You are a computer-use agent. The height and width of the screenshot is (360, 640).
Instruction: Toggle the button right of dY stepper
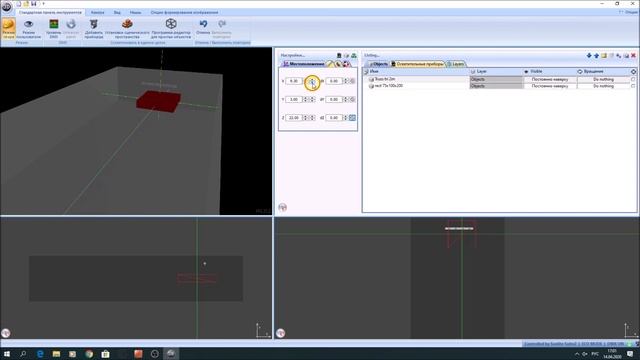(x=352, y=99)
